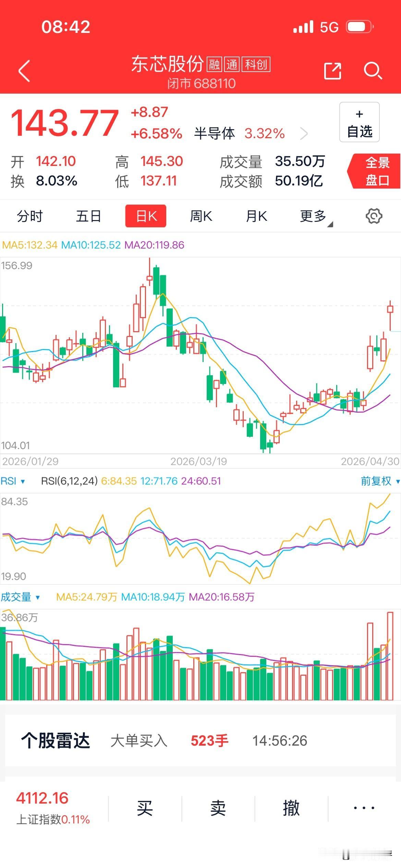Tap the MA20:119.86 legend
This screenshot has height=868, width=401.
pyautogui.click(x=154, y=245)
